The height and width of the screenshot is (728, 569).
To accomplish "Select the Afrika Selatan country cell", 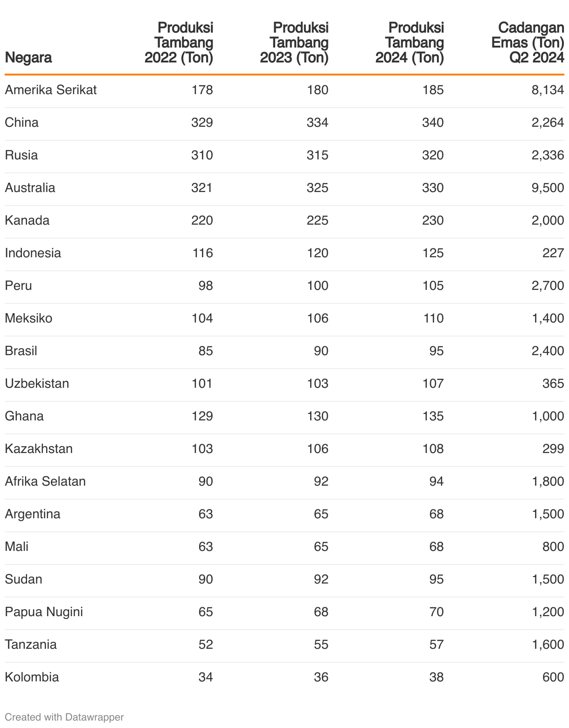I will 45,481.
